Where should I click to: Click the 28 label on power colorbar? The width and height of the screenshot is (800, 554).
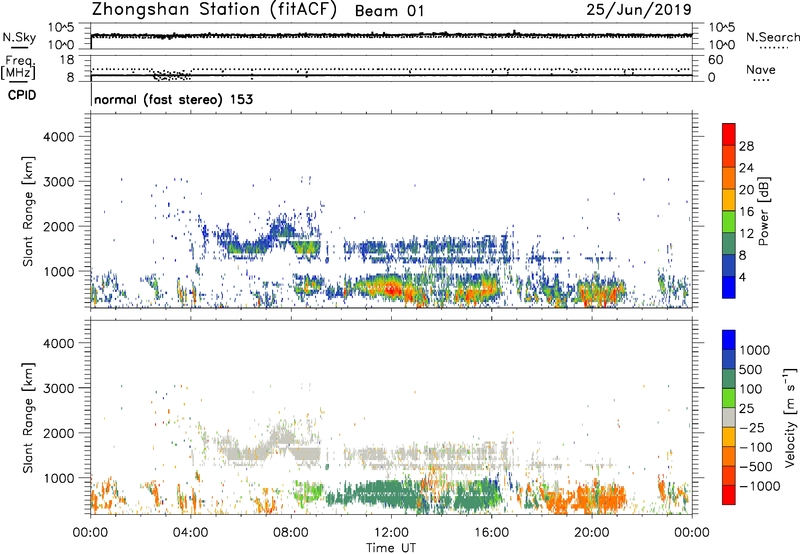(x=746, y=146)
